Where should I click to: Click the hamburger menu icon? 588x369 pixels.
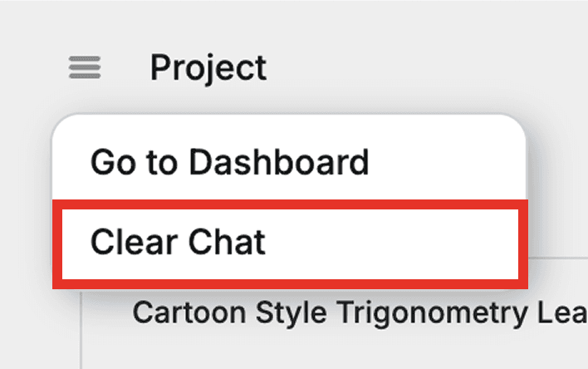(85, 67)
